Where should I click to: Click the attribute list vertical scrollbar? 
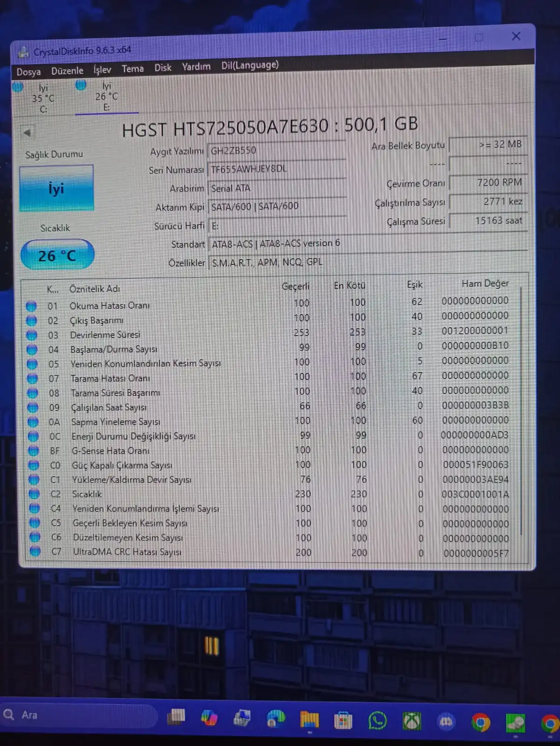[x=521, y=410]
